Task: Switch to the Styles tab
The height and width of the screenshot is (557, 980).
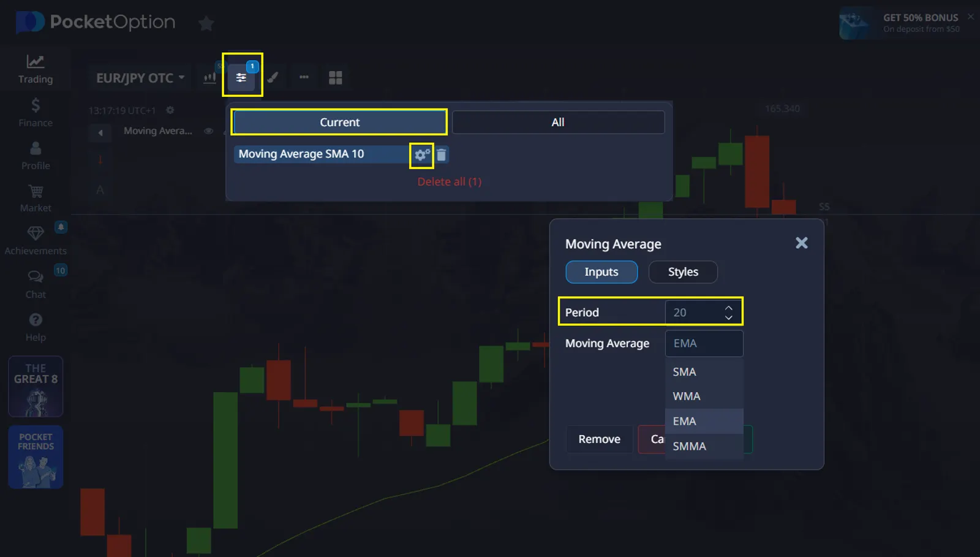Action: click(683, 272)
